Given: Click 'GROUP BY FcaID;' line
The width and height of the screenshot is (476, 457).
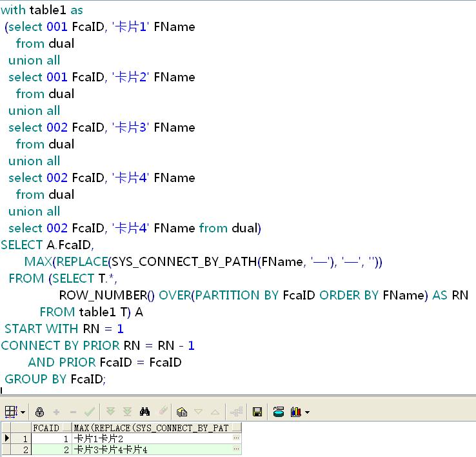Looking at the screenshot, I should pyautogui.click(x=55, y=379).
